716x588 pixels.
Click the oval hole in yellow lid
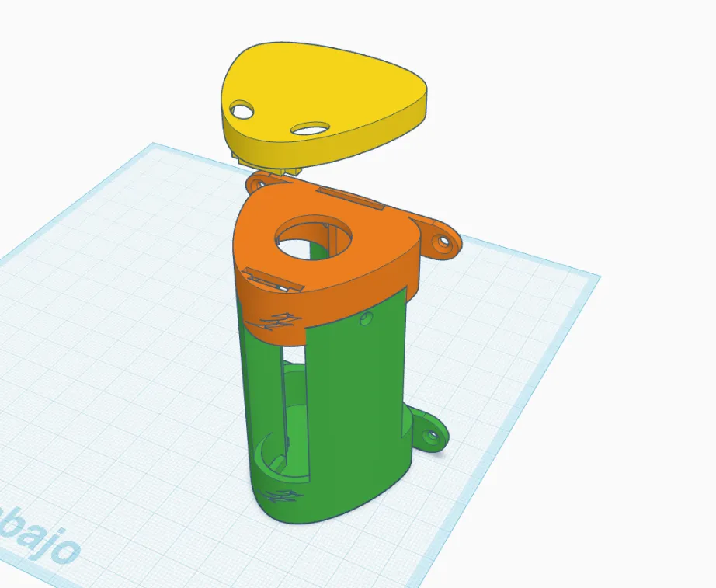311,129
